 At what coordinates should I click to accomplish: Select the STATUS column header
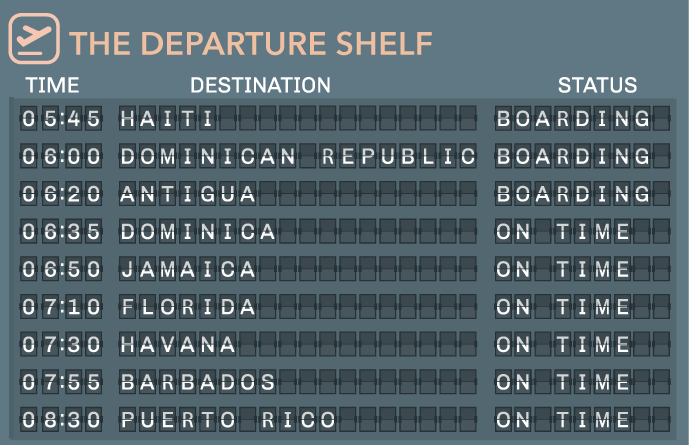[x=597, y=85]
